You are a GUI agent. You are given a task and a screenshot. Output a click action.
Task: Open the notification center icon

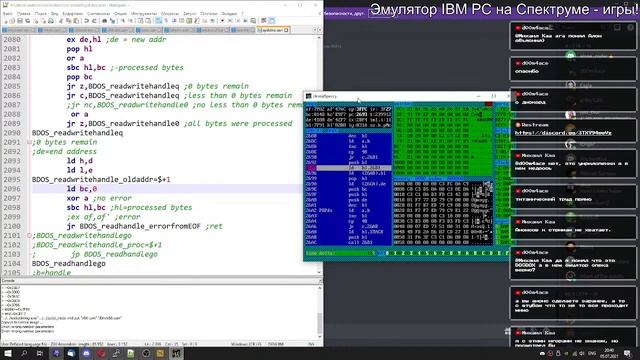(x=627, y=353)
